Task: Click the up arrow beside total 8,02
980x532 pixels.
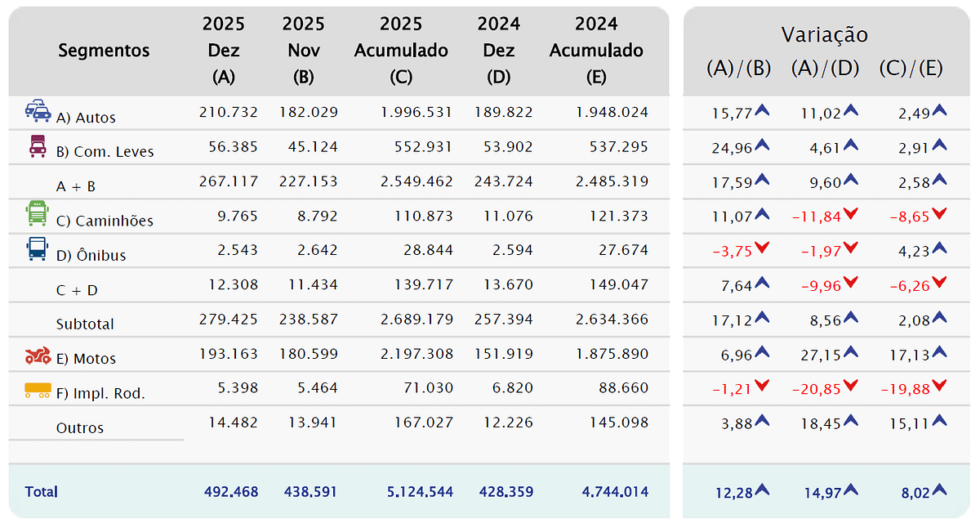Action: coord(938,490)
